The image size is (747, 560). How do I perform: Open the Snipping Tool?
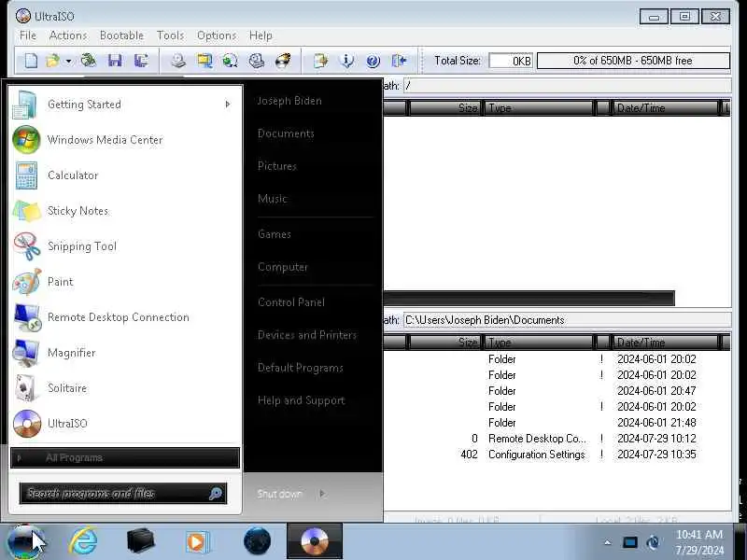click(x=125, y=246)
